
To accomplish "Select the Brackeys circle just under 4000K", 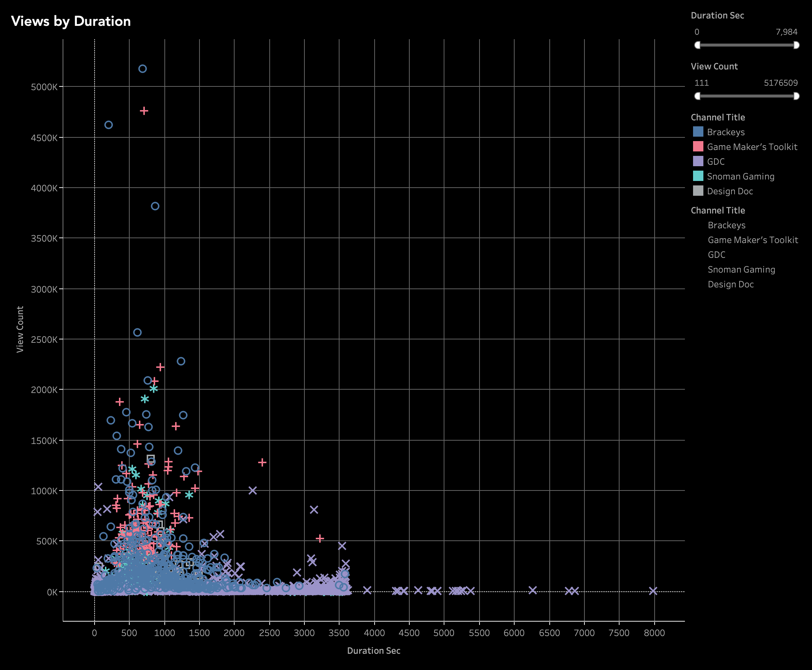I will (155, 206).
